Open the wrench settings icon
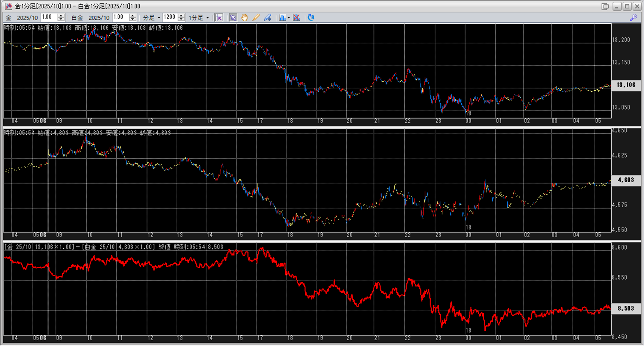The image size is (644, 346). 633,18
